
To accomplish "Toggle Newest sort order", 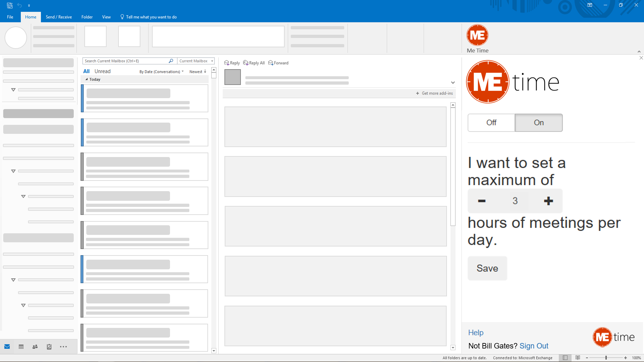I will (x=198, y=71).
